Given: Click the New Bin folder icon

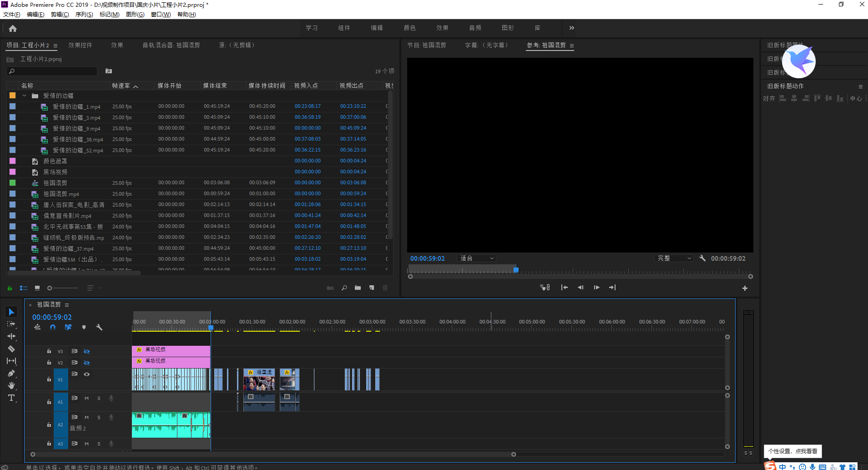Looking at the screenshot, I should click(x=358, y=288).
